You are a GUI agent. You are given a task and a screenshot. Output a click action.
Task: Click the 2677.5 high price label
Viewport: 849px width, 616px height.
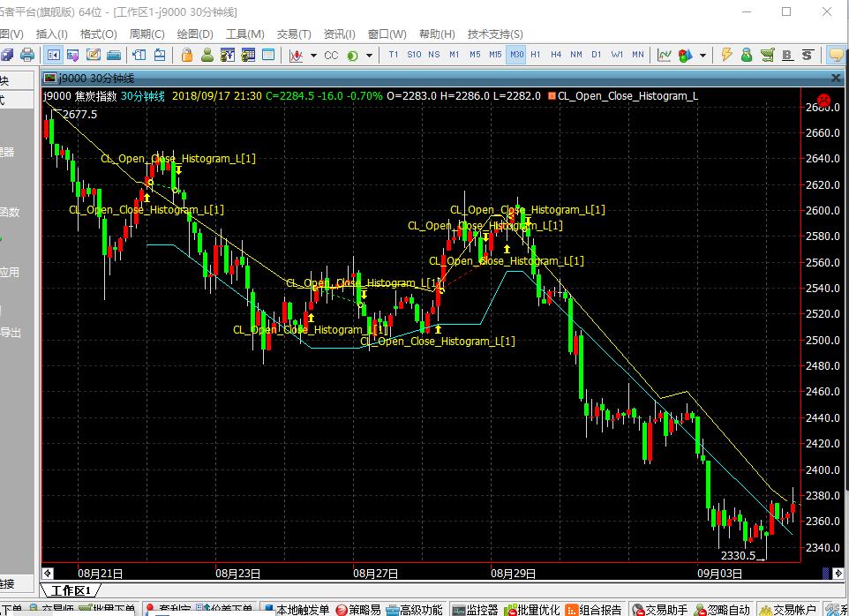[x=79, y=114]
